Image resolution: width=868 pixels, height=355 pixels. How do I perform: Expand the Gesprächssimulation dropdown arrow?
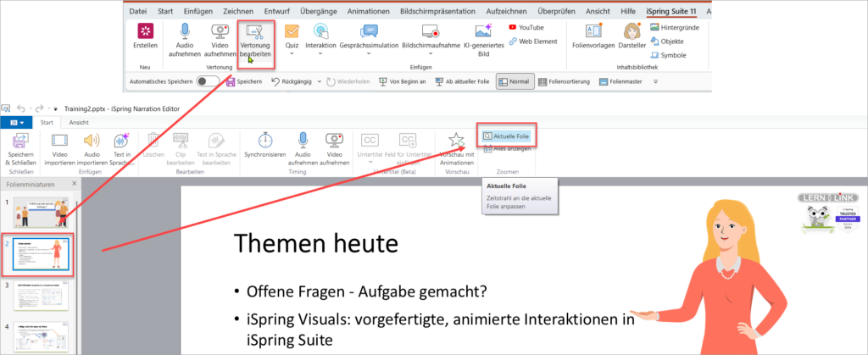click(x=369, y=53)
